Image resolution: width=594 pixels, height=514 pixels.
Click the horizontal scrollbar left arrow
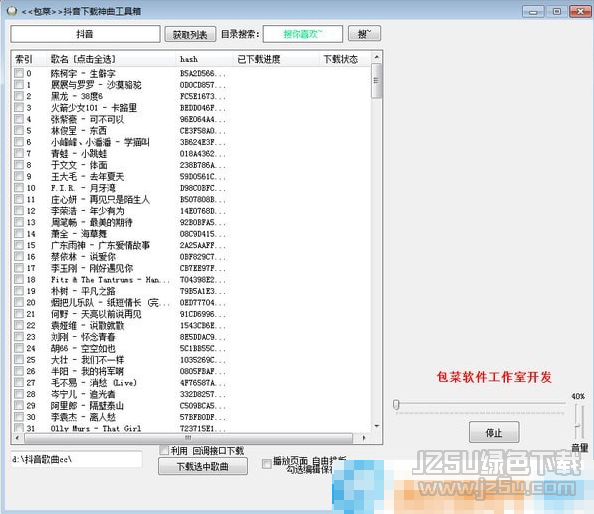[x=17, y=437]
